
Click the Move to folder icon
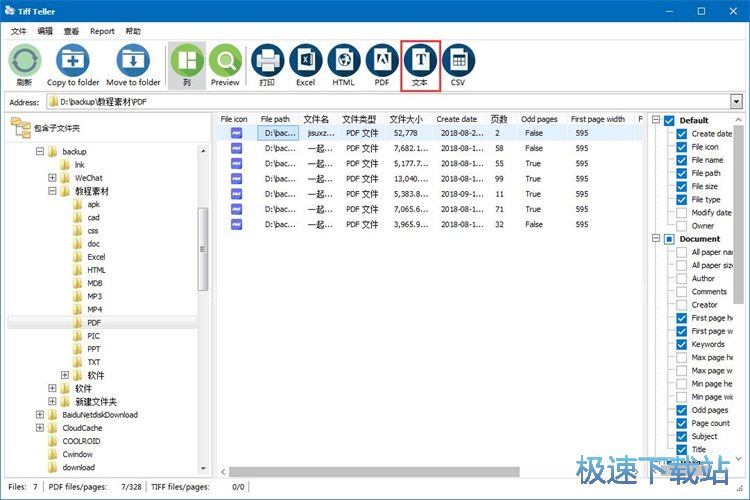(x=133, y=63)
